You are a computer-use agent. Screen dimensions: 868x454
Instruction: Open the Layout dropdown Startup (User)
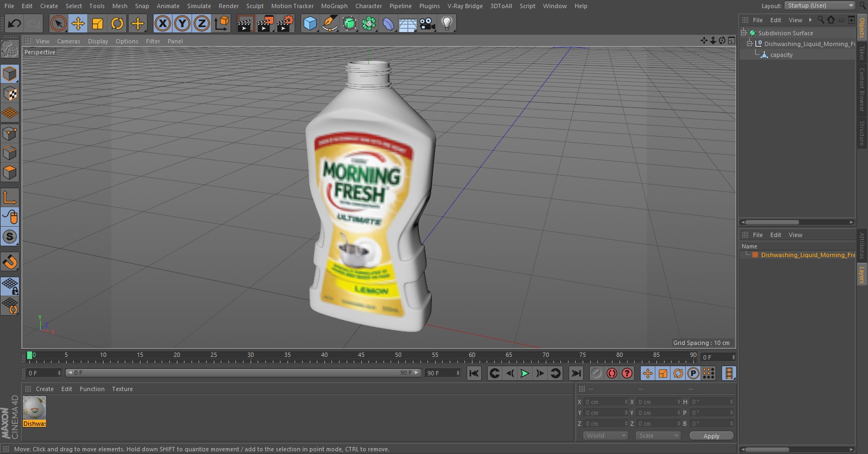click(819, 5)
